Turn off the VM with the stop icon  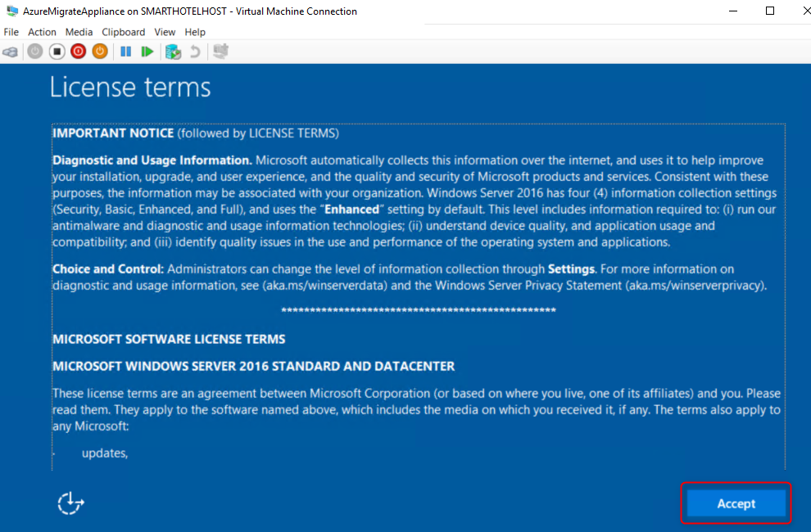coord(57,52)
